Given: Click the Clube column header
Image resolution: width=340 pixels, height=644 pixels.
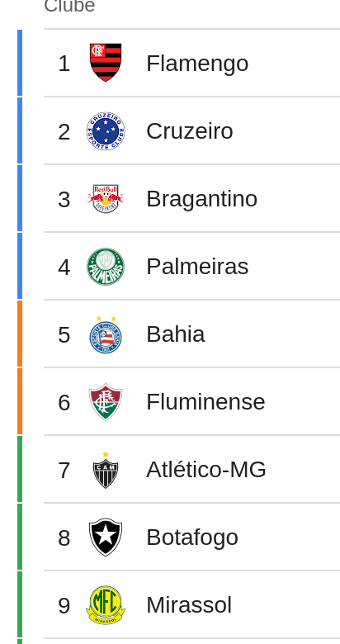Looking at the screenshot, I should click(x=69, y=6).
